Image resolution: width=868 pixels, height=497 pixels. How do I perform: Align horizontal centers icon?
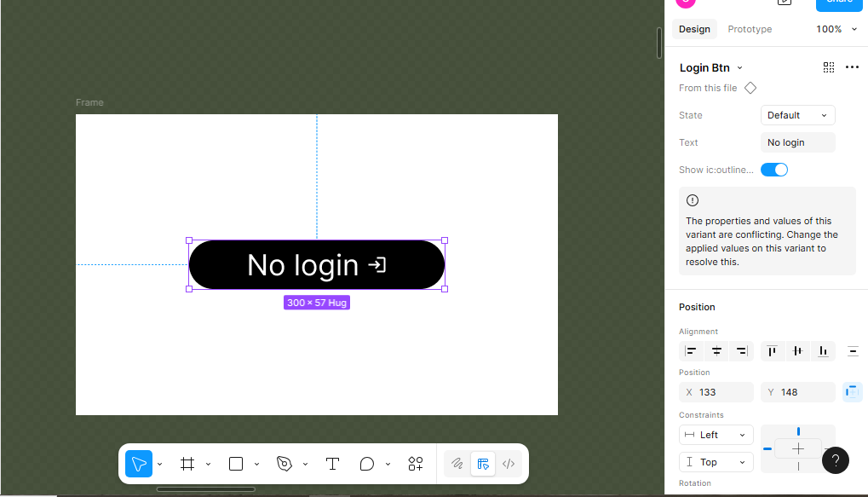pos(716,350)
